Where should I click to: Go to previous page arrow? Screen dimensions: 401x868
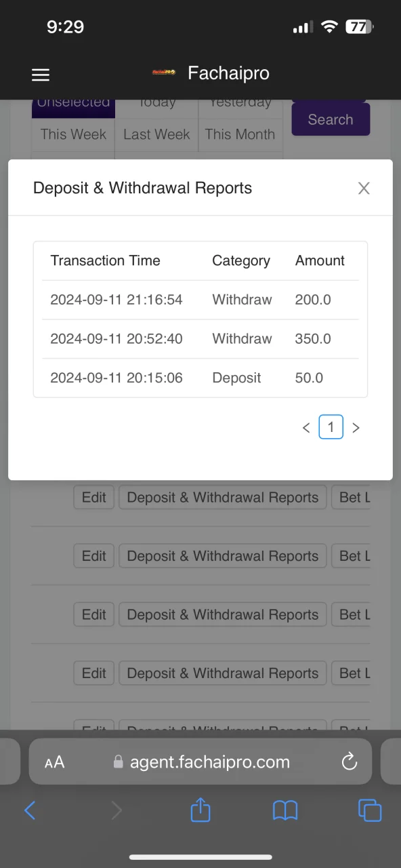coord(306,427)
